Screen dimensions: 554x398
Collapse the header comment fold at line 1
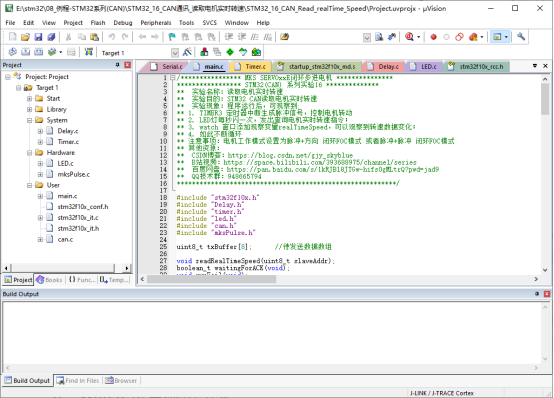point(172,77)
